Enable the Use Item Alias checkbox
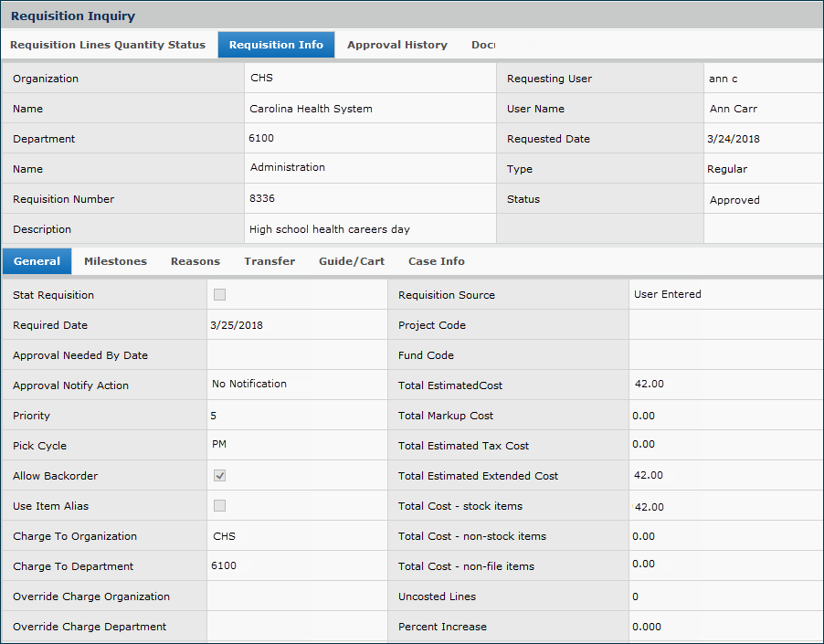The height and width of the screenshot is (644, 824). [x=219, y=505]
